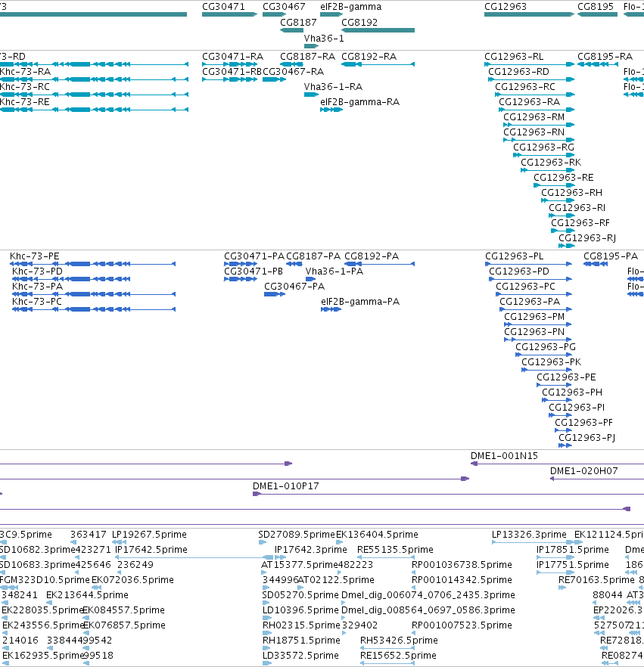Select the Khc-73-RA transcript label

(25, 72)
